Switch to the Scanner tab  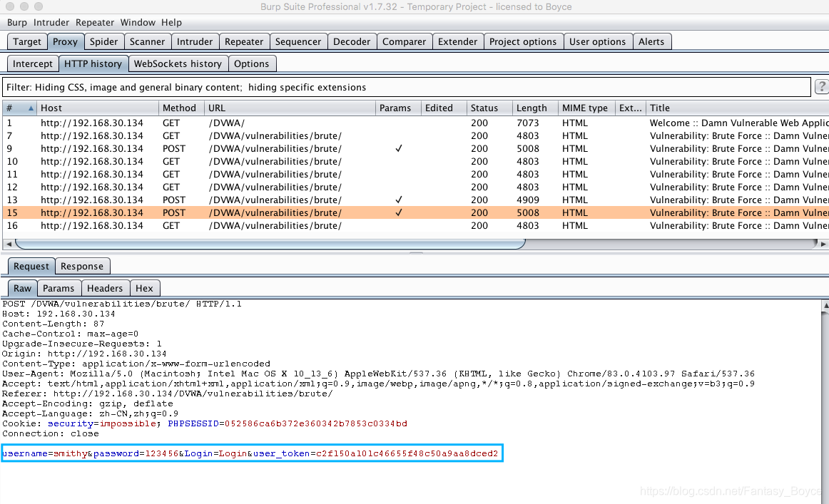[148, 42]
